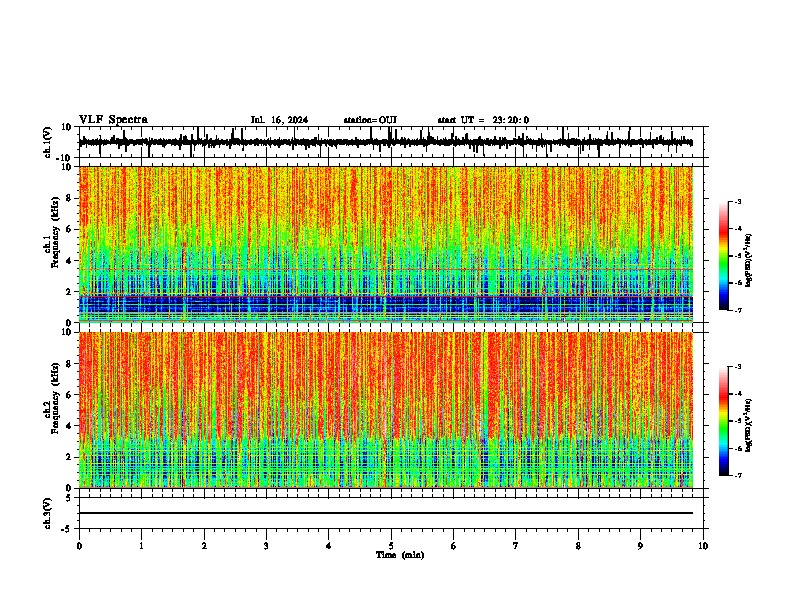Click the time axis tick '1'
The image size is (792, 612).
(142, 546)
